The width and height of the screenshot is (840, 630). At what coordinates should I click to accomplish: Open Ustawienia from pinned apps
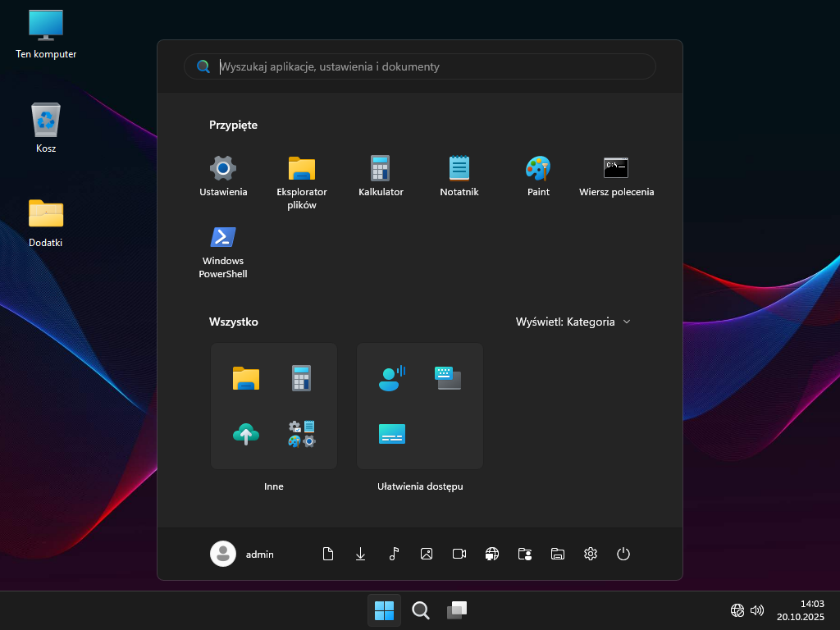pyautogui.click(x=223, y=176)
